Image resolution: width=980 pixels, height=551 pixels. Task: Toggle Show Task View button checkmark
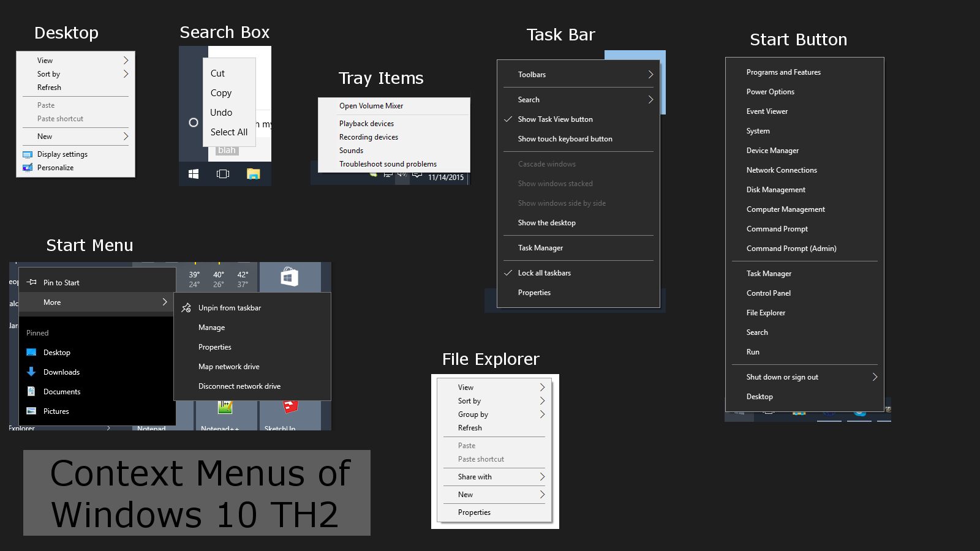[x=508, y=119]
